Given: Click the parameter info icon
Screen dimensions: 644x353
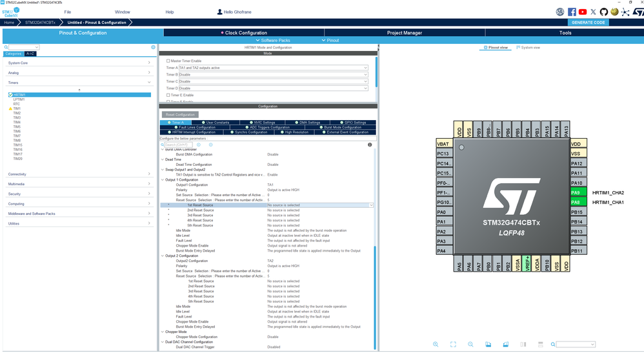Looking at the screenshot, I should point(370,145).
